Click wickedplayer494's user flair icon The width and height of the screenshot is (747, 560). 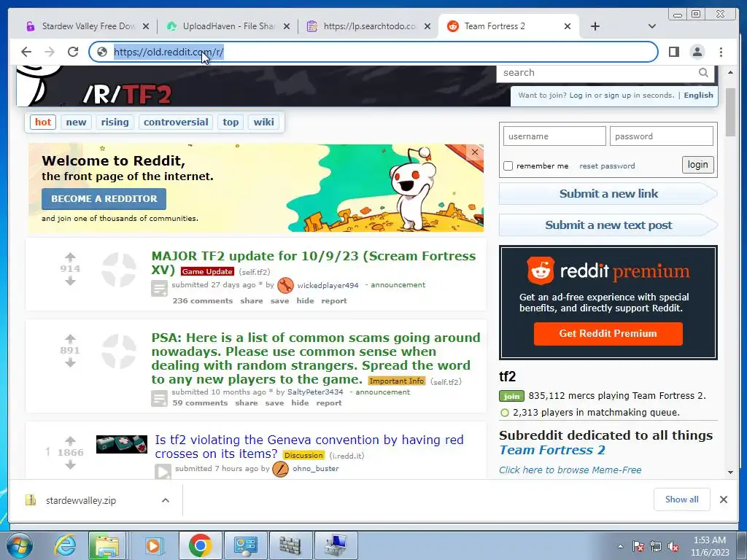coord(285,285)
